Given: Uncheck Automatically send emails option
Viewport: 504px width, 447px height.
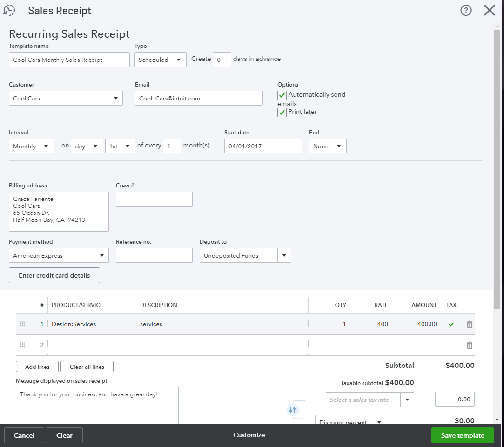Looking at the screenshot, I should tap(282, 95).
